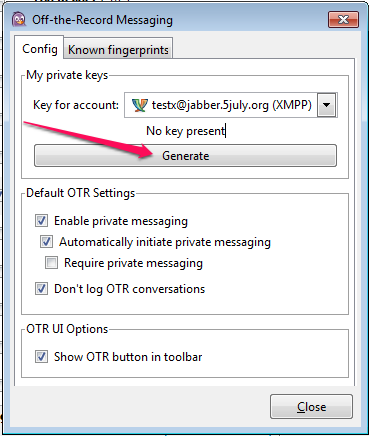Switch to the Known fingerprints tab
The height and width of the screenshot is (436, 369).
pos(118,49)
